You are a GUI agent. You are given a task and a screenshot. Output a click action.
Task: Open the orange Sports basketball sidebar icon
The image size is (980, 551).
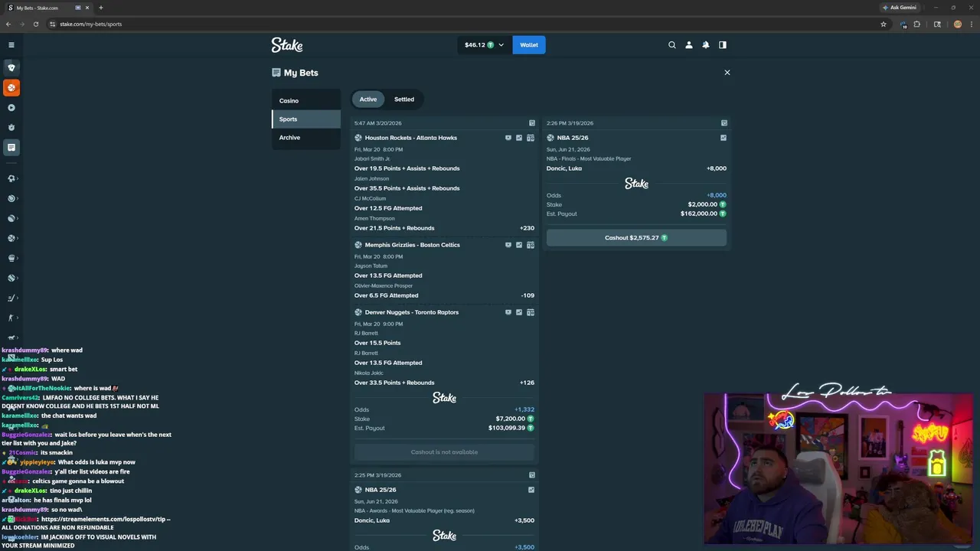[11, 87]
